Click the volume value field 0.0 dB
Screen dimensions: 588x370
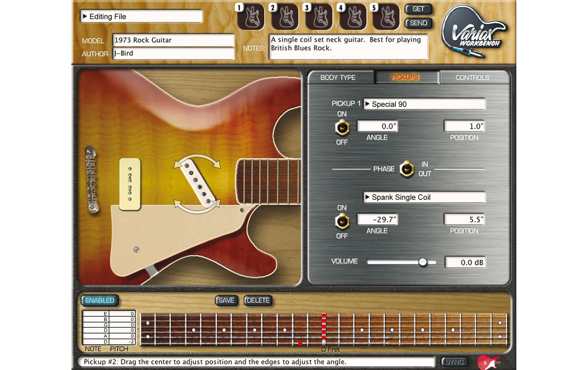click(465, 262)
